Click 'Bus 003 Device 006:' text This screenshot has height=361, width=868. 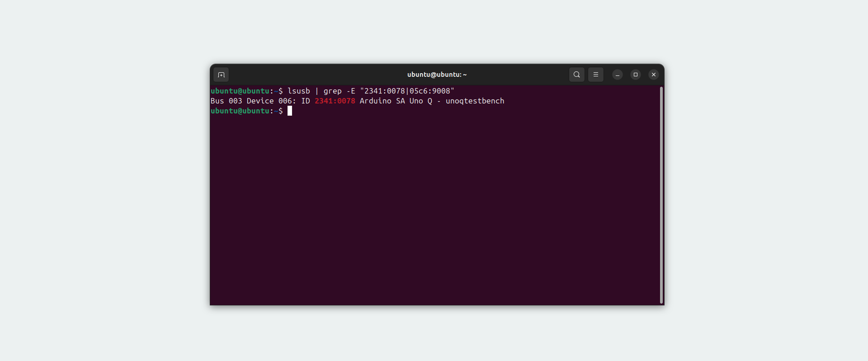pyautogui.click(x=254, y=101)
